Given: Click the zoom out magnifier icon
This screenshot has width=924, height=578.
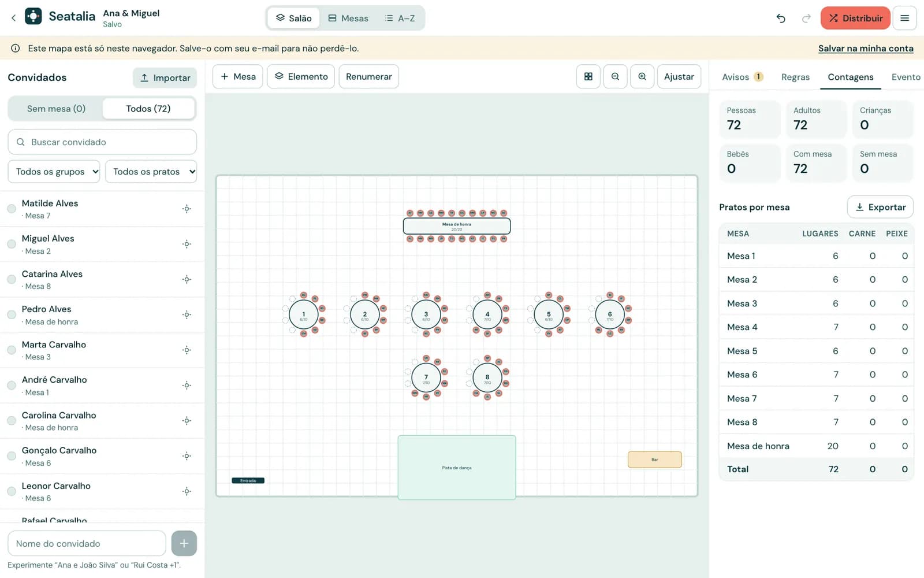Looking at the screenshot, I should (615, 76).
